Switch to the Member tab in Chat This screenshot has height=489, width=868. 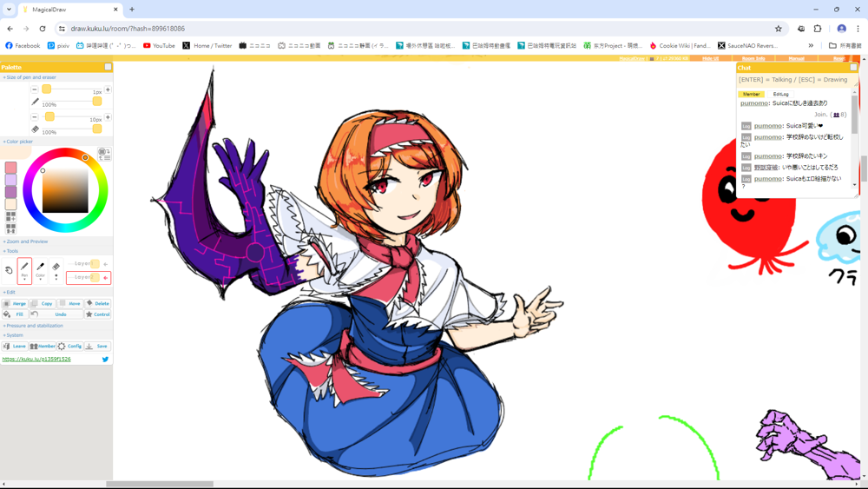coord(751,94)
